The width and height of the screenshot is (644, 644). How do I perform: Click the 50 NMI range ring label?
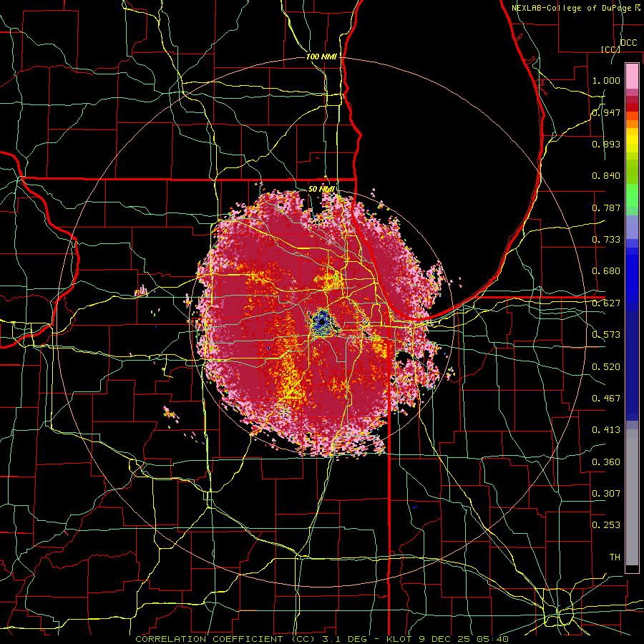[321, 189]
